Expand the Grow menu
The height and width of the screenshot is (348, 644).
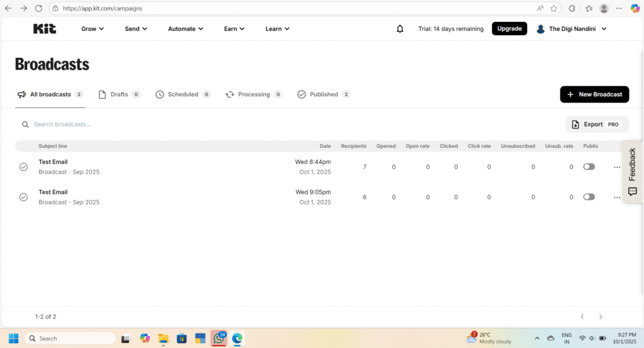point(92,29)
